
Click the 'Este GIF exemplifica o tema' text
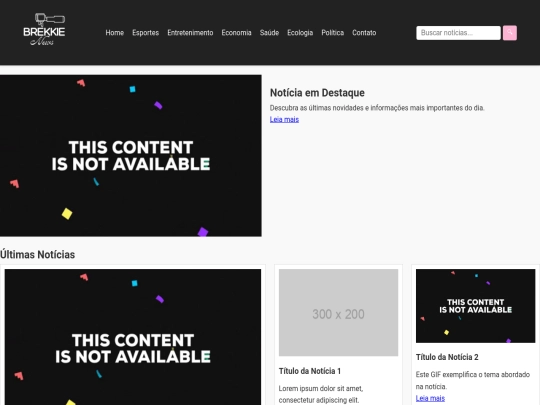[472, 380]
